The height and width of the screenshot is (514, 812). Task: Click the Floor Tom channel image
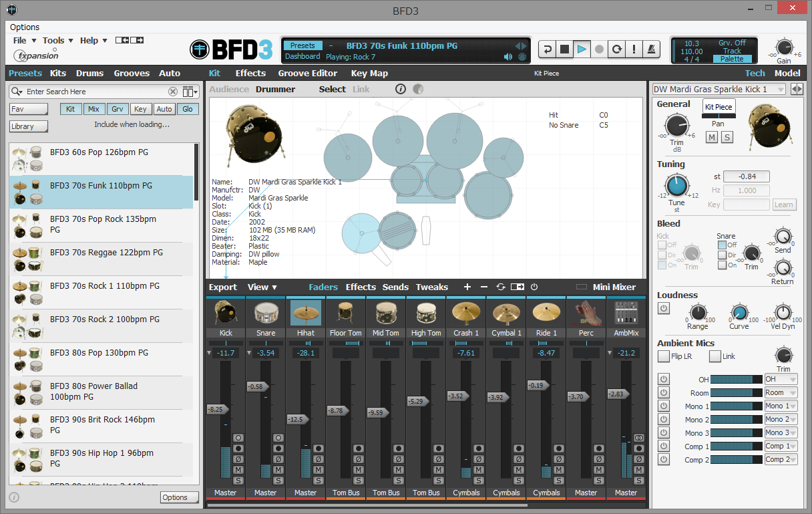pyautogui.click(x=346, y=312)
